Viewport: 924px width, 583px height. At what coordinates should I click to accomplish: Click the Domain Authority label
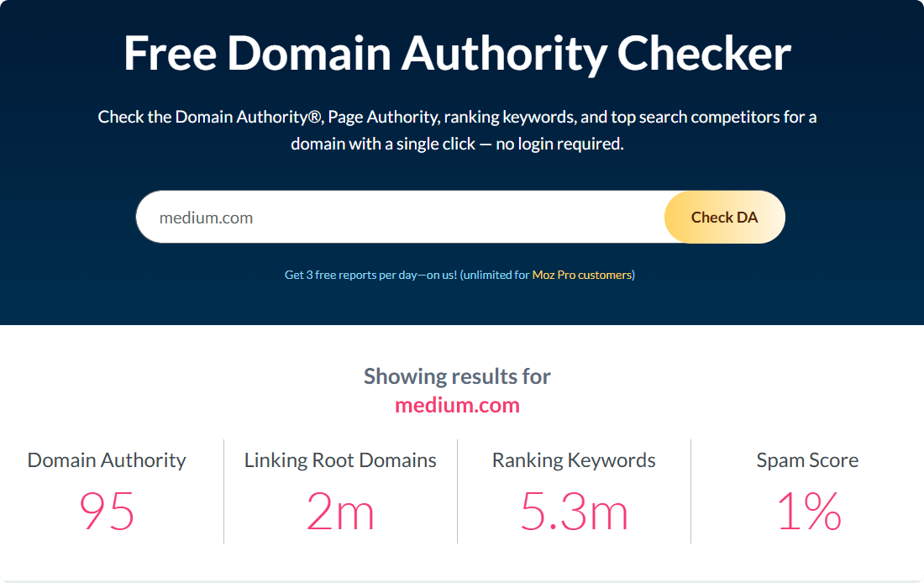click(107, 460)
